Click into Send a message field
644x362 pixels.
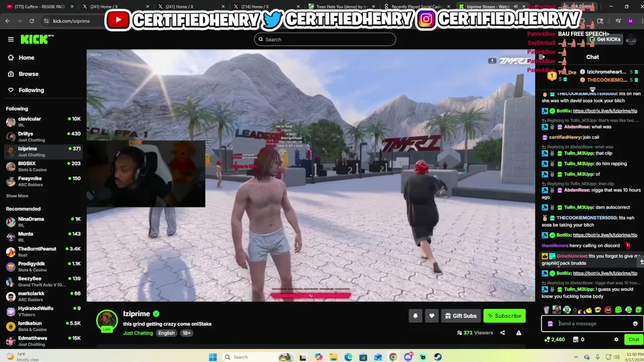coord(592,324)
